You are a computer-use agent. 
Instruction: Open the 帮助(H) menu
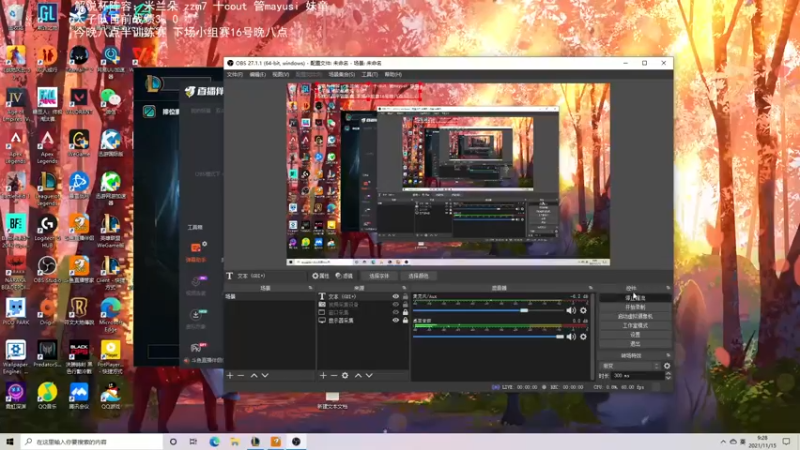coord(393,74)
